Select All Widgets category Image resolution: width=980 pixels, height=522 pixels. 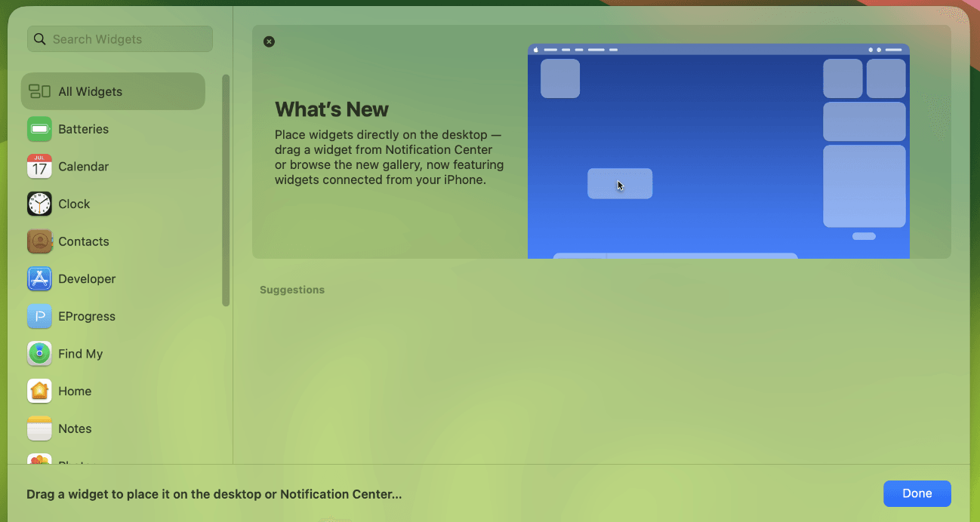coord(113,91)
